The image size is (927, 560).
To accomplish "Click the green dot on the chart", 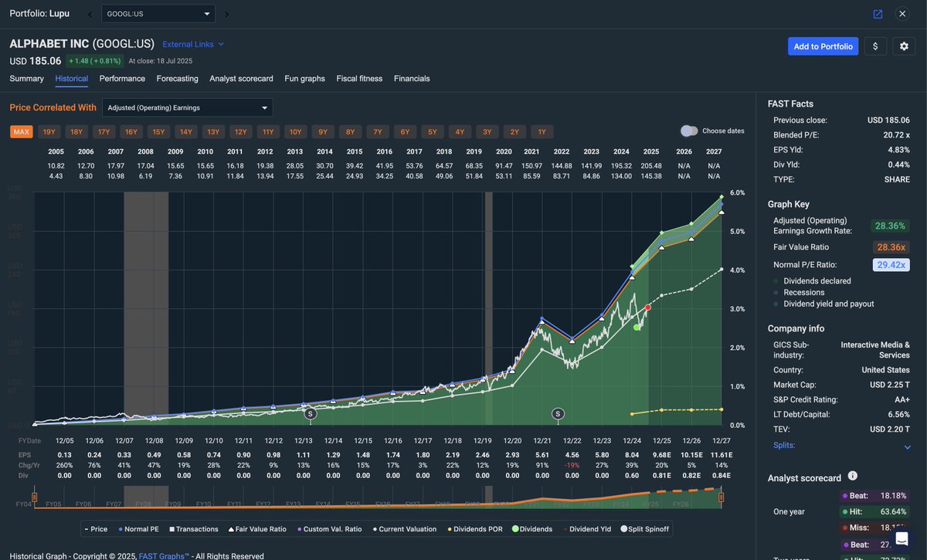I will point(637,328).
